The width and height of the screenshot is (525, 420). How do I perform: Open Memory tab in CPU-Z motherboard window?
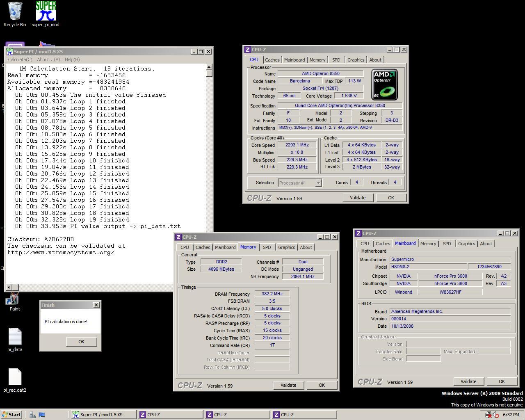point(428,244)
